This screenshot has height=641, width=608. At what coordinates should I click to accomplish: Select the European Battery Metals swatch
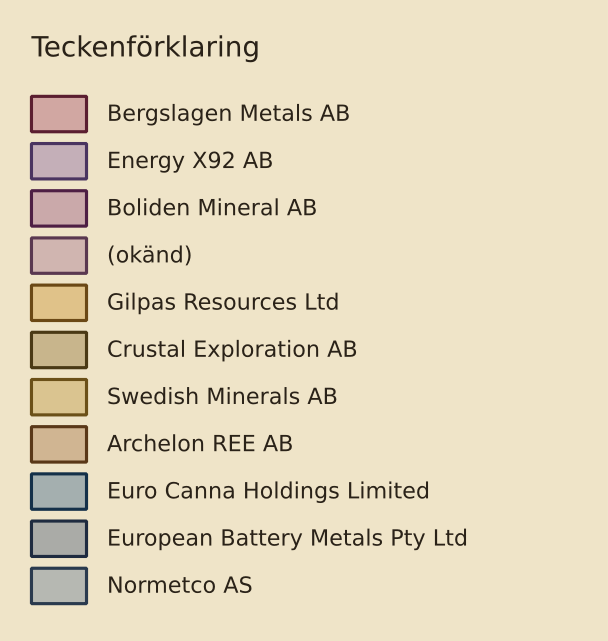59,539
